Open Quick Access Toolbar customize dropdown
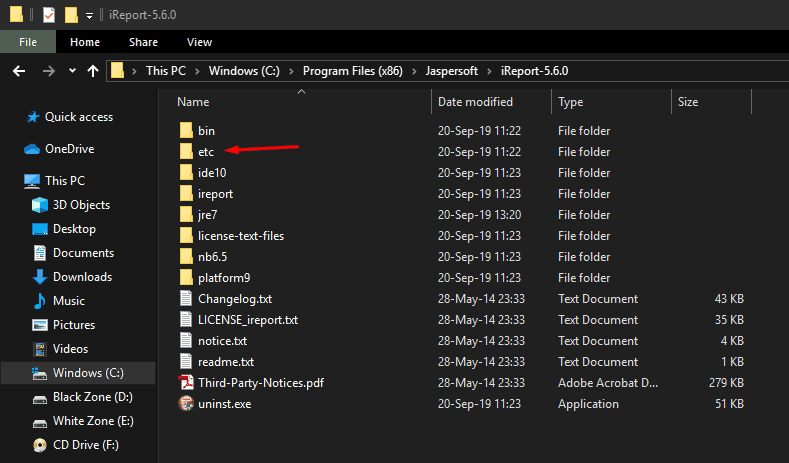Screen dimensions: 789x463 click(x=89, y=16)
